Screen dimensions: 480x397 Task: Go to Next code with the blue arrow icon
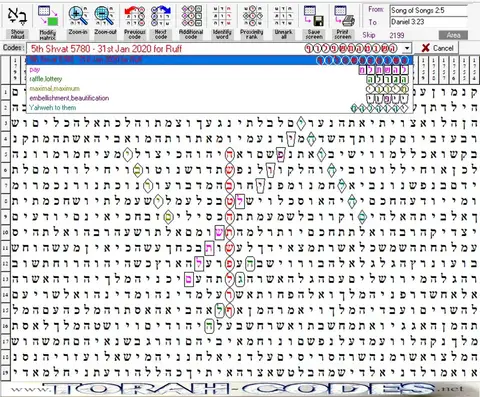tap(161, 15)
